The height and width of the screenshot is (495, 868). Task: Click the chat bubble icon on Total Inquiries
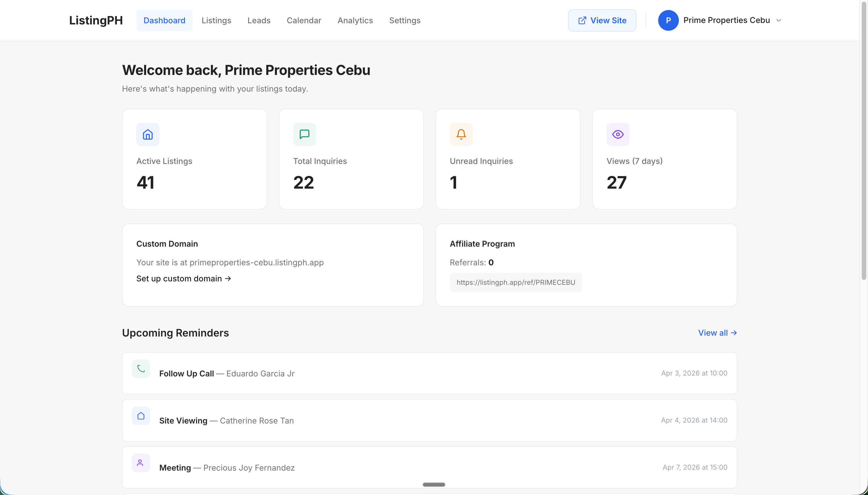[304, 134]
